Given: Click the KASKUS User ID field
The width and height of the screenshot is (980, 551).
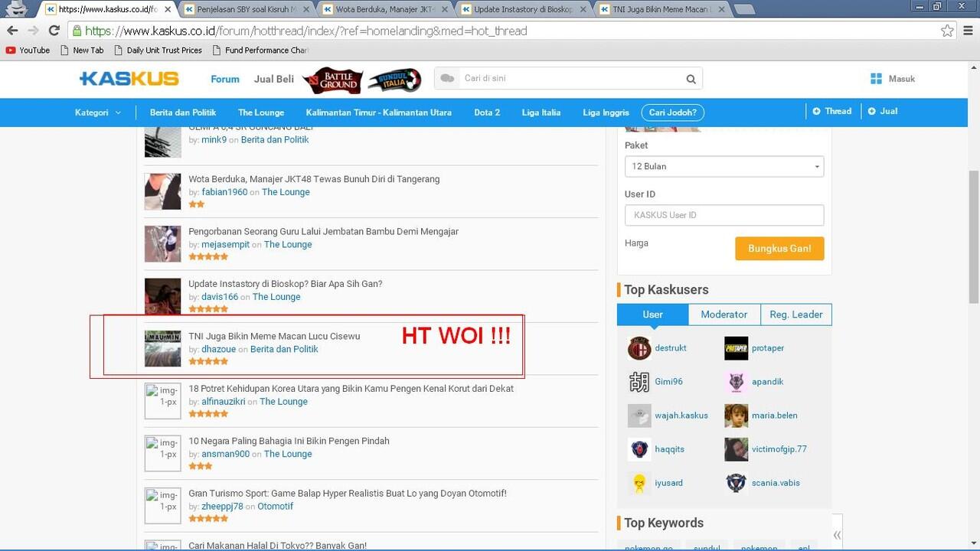Looking at the screenshot, I should pos(724,215).
